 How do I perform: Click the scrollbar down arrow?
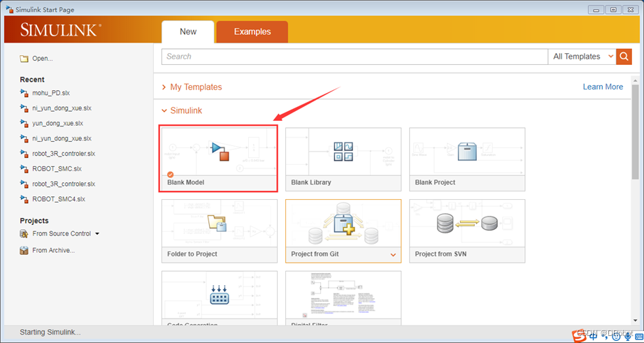[x=636, y=321]
